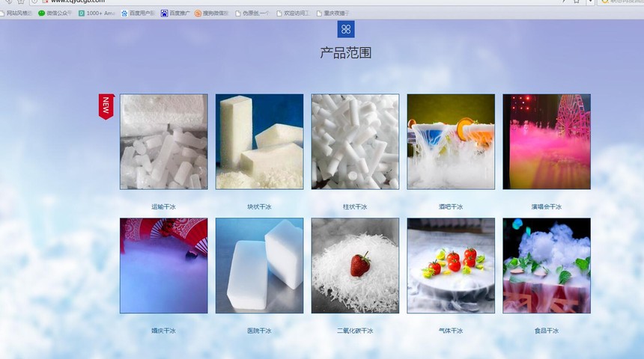The image size is (644, 359).
Task: Open the 柱状干冰 product image
Action: (355, 141)
